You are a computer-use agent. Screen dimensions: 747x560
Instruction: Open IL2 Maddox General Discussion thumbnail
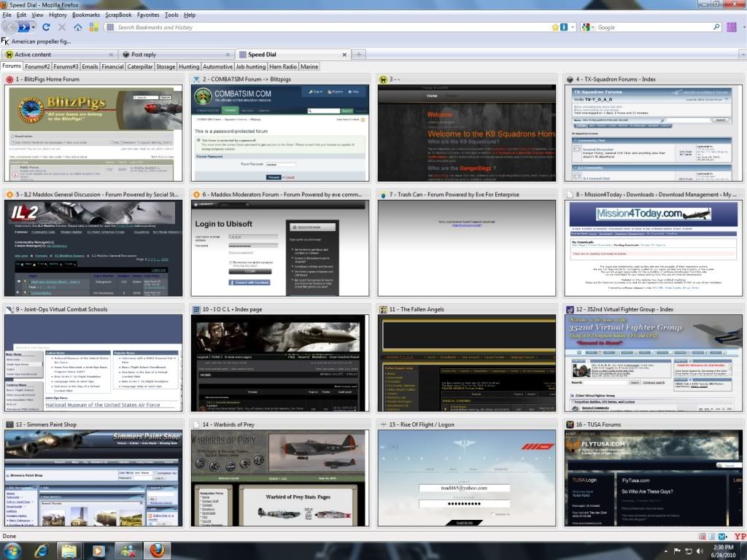point(93,248)
